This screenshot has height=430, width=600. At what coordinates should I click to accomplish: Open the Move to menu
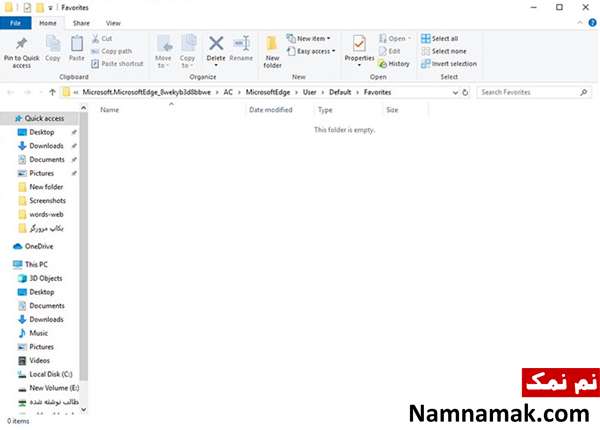(x=163, y=52)
